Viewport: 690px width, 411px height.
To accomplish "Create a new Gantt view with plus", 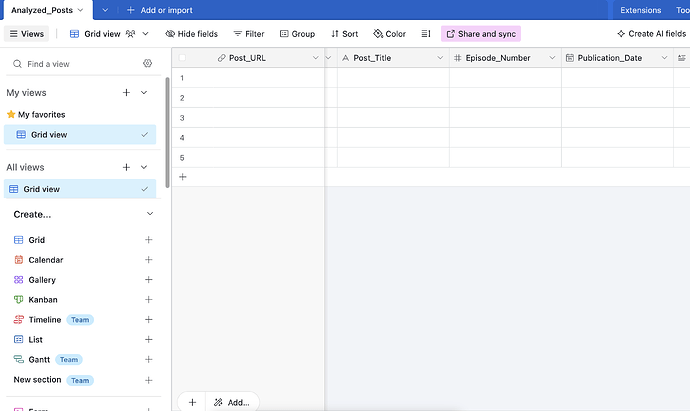I will [x=149, y=360].
